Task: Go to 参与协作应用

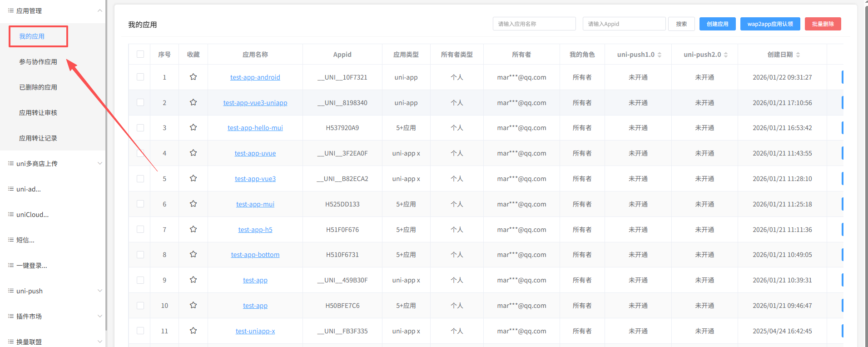Action: 38,62
